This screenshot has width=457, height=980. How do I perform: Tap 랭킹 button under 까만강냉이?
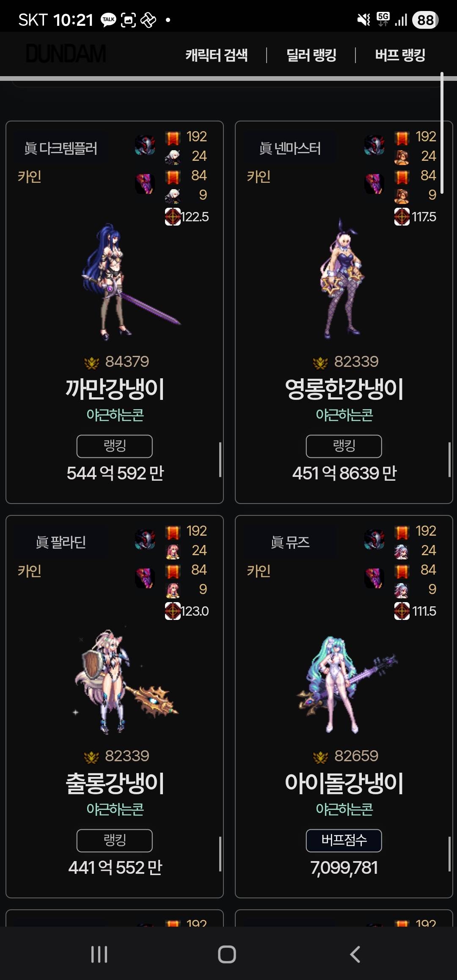(x=115, y=446)
